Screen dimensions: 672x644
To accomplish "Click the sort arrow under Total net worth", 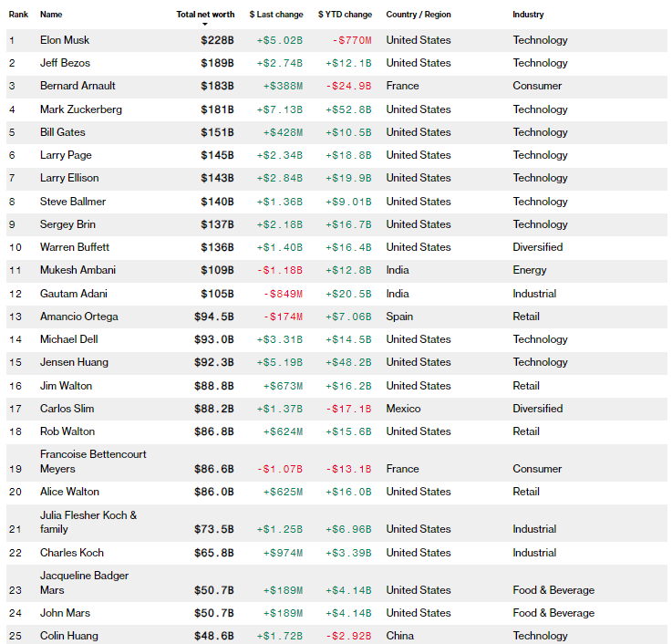I will click(204, 25).
